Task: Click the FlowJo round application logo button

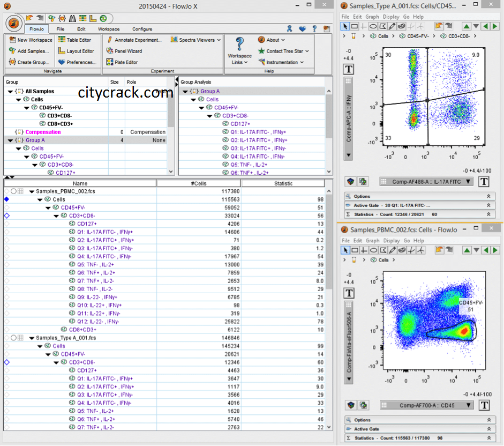Action: (13, 23)
